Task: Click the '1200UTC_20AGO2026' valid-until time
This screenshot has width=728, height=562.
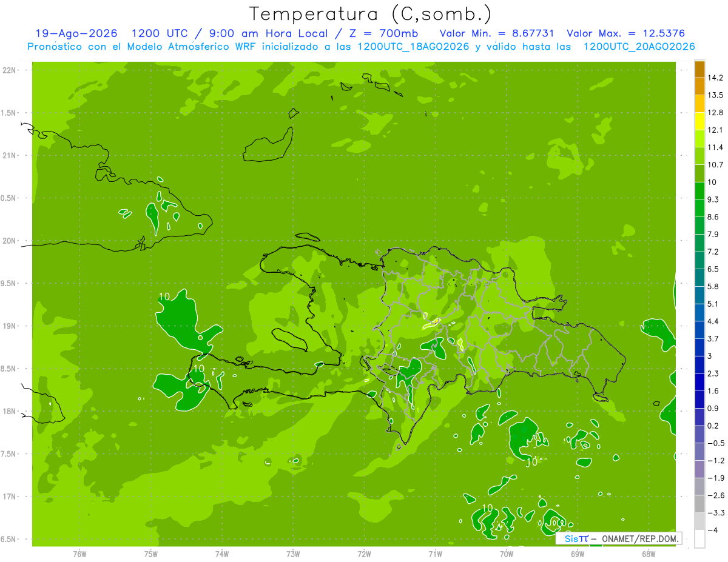Action: (x=639, y=47)
